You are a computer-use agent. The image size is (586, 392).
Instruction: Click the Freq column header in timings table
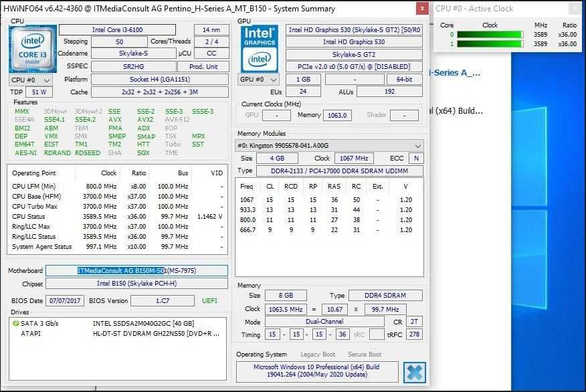tap(247, 187)
